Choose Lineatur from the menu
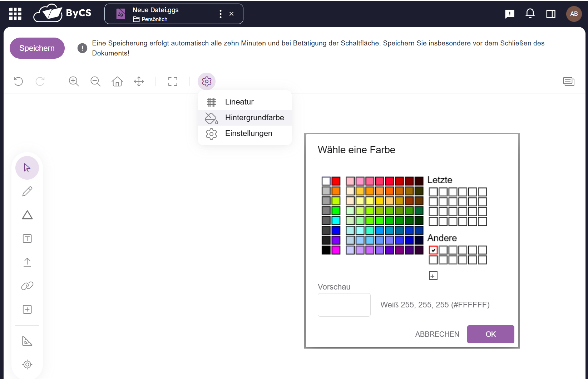588x379 pixels. click(239, 102)
